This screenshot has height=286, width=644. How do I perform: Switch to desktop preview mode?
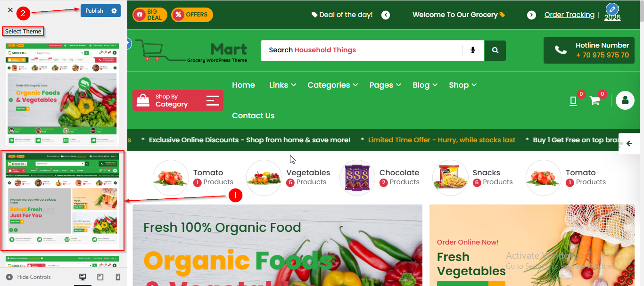pos(83,277)
